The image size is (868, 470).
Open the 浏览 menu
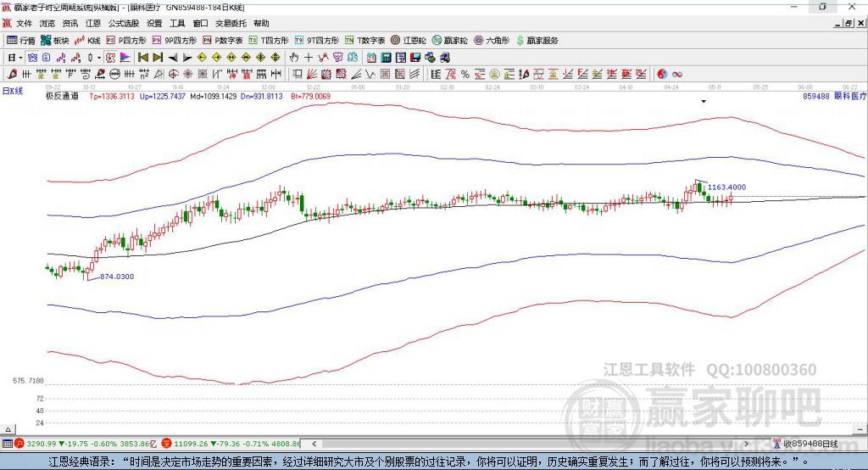coord(47,23)
